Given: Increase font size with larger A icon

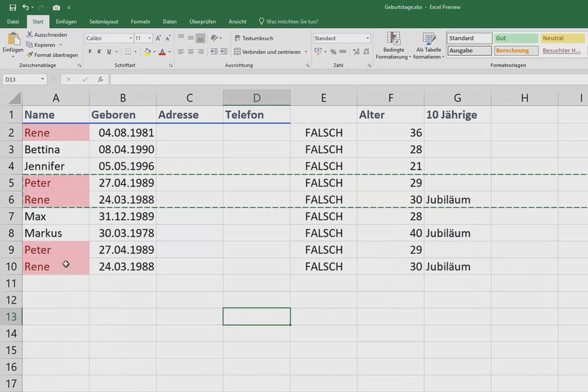Looking at the screenshot, I should pos(158,38).
